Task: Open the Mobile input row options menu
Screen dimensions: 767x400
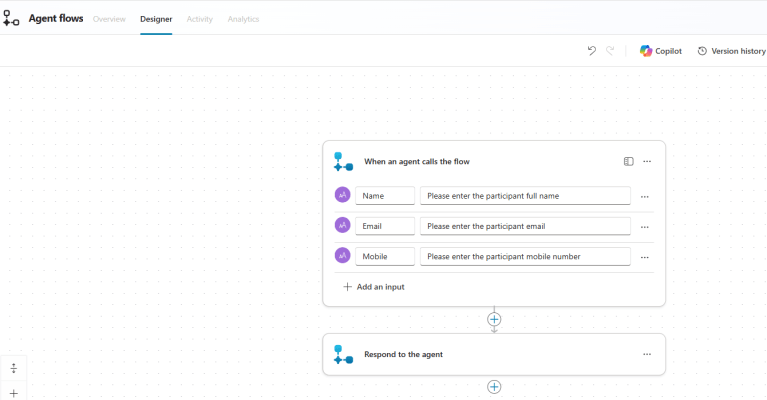Action: coord(645,256)
